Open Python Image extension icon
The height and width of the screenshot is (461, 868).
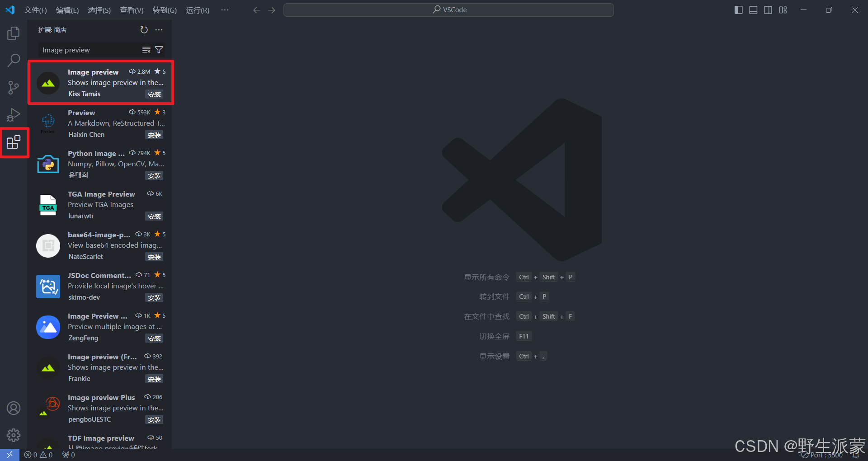click(x=48, y=164)
